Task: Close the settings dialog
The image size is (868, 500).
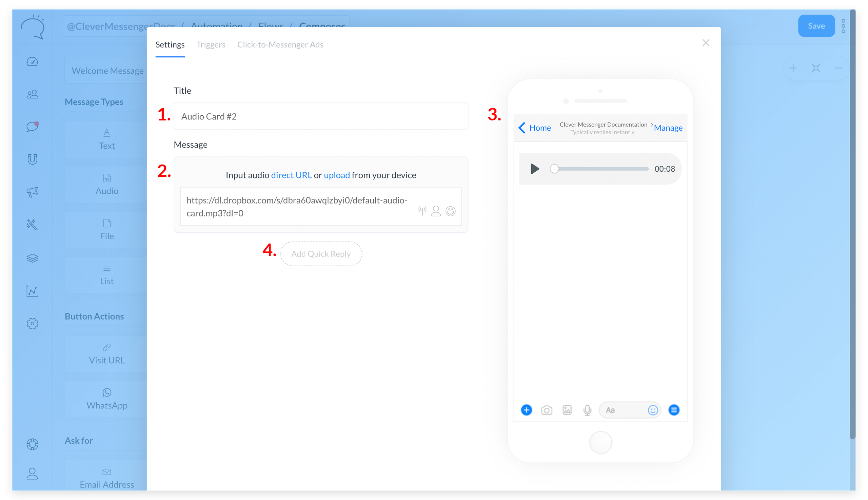Action: tap(706, 43)
